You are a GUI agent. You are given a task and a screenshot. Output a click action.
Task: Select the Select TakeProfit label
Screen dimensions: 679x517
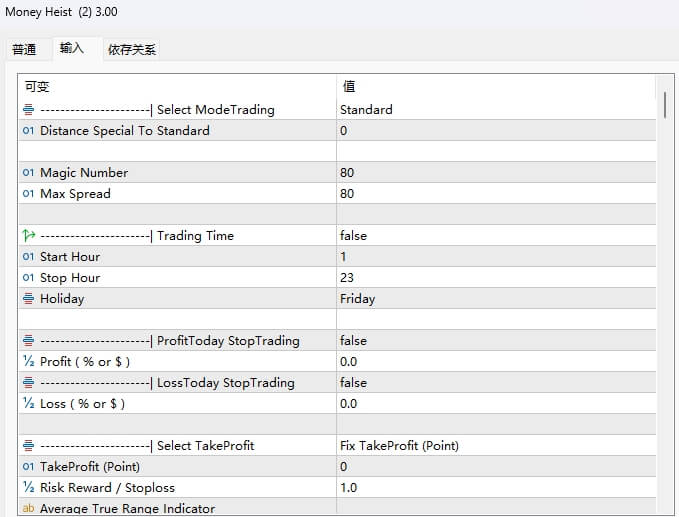point(147,446)
